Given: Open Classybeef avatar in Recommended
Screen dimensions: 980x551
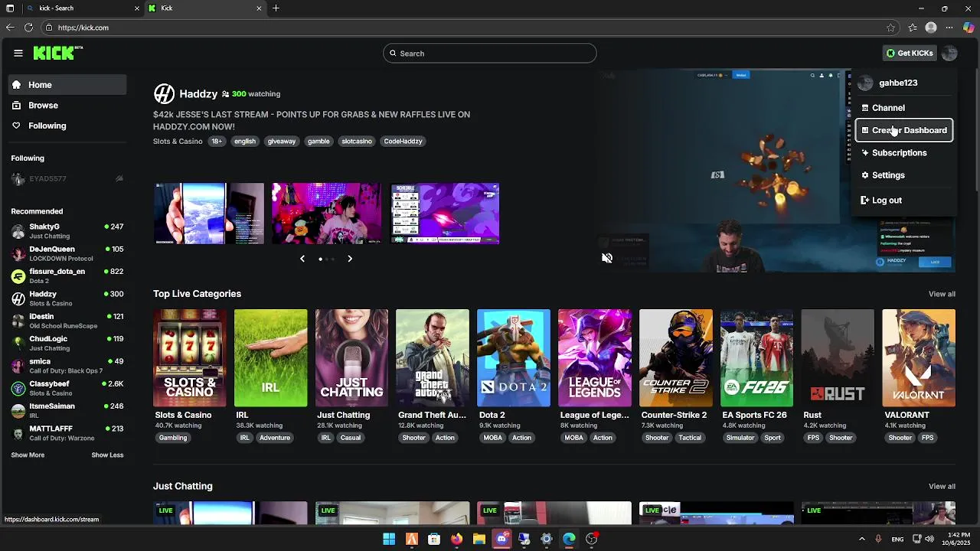Looking at the screenshot, I should (x=18, y=388).
